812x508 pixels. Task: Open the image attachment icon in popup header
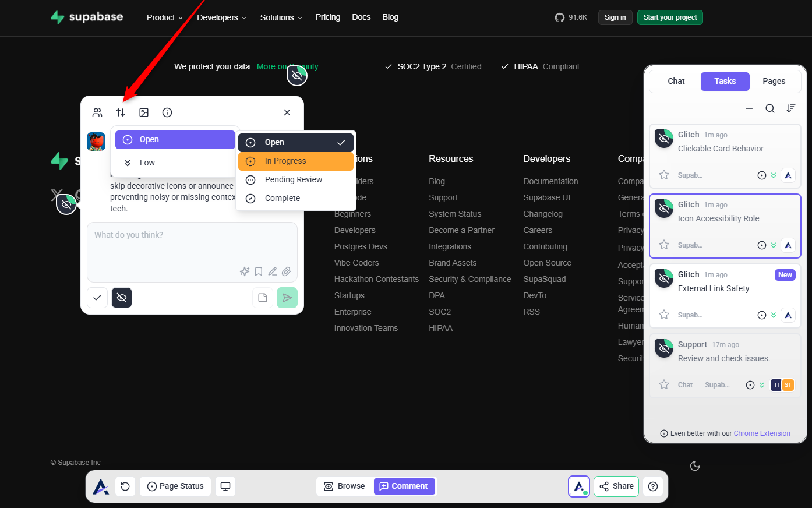[144, 112]
